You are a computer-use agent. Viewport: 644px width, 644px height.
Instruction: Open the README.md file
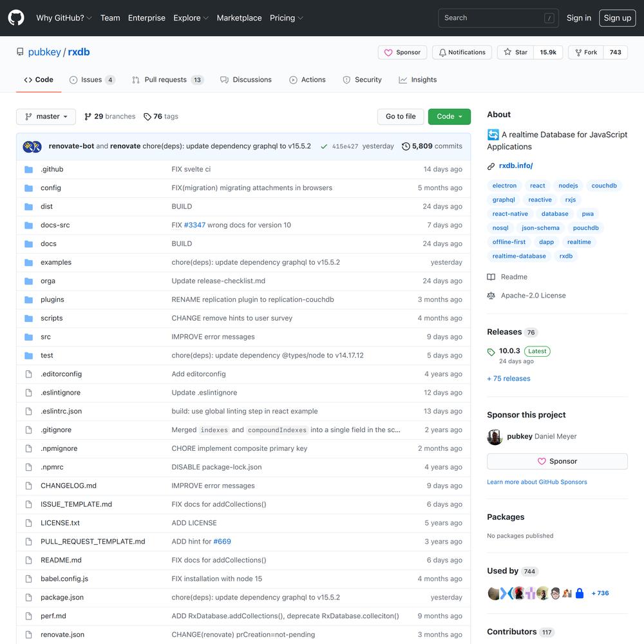coord(61,560)
